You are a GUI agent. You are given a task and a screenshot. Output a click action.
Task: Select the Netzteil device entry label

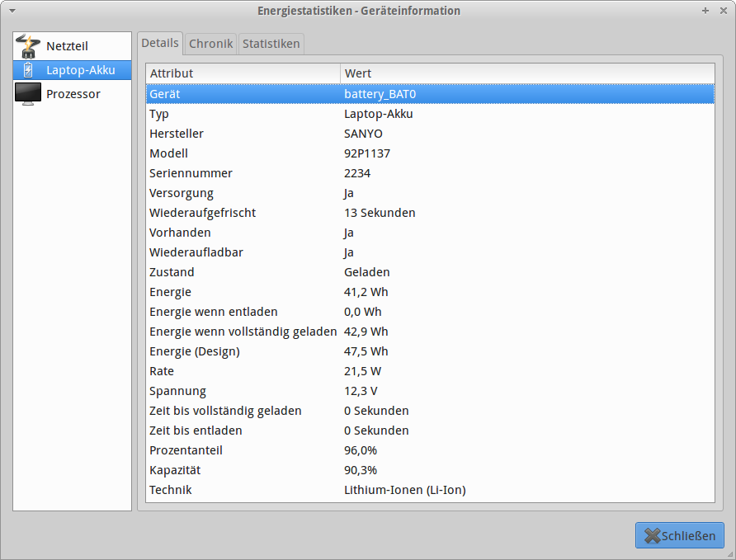click(67, 46)
